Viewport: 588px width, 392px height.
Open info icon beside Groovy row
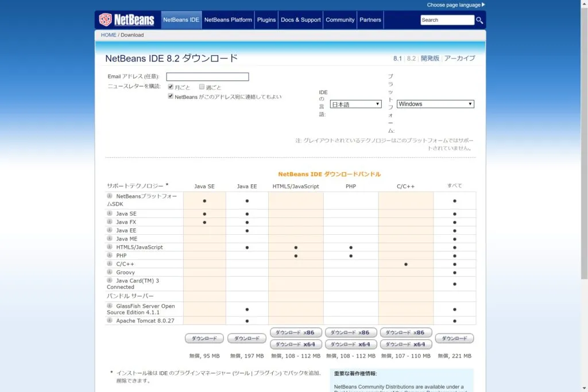pos(110,271)
